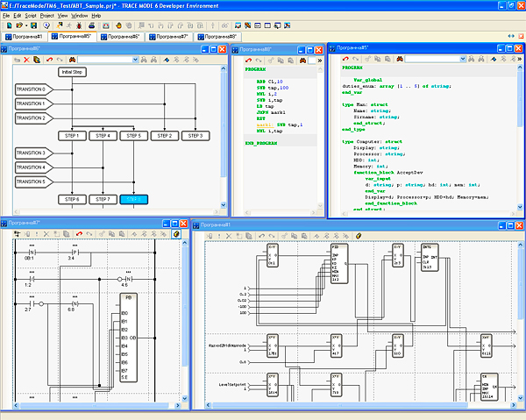Image resolution: width=526 pixels, height=420 pixels.
Task: Open the Project menu
Action: tap(47, 16)
